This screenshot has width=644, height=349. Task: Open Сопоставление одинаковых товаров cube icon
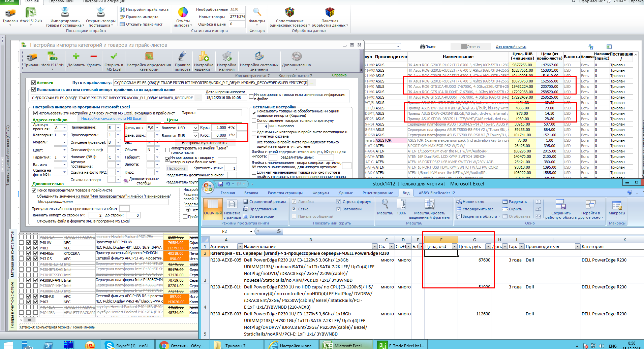(x=289, y=12)
